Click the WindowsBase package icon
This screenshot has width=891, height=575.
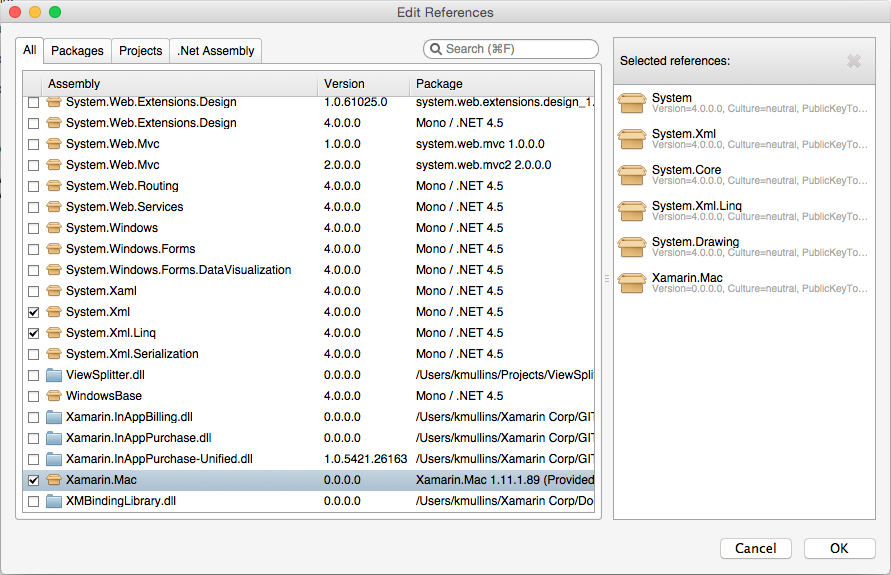[54, 396]
